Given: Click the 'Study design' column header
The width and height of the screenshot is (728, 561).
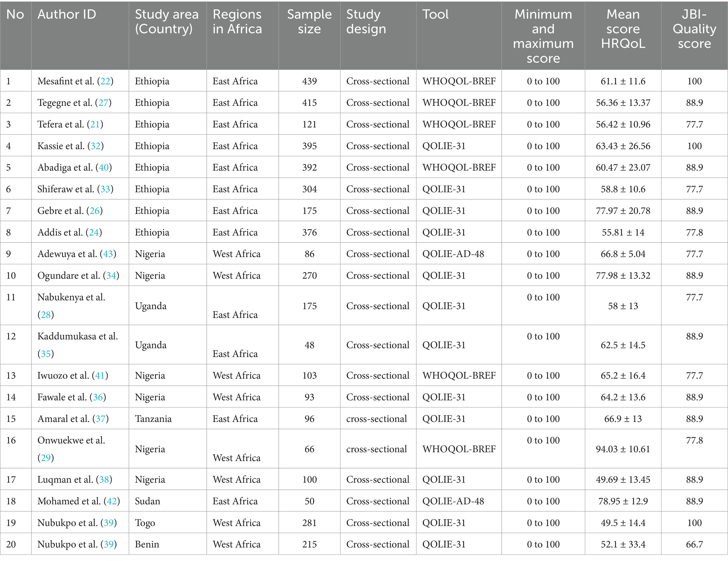Looking at the screenshot, I should 366,21.
